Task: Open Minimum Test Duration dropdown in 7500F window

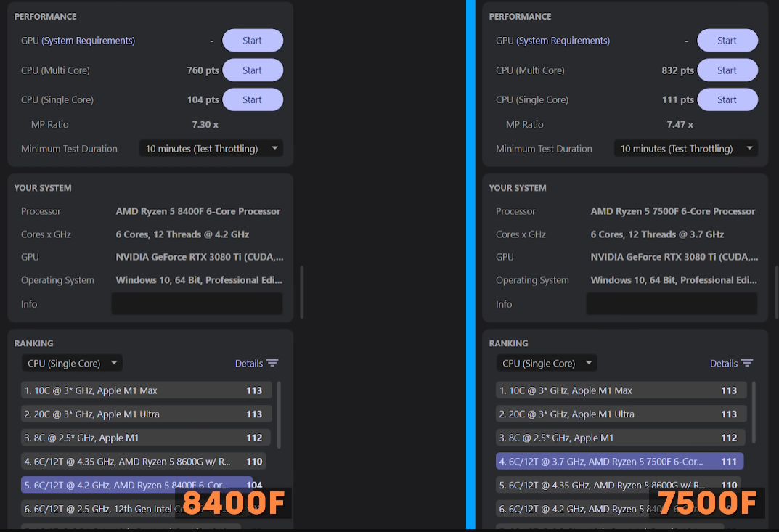Action: [x=686, y=149]
